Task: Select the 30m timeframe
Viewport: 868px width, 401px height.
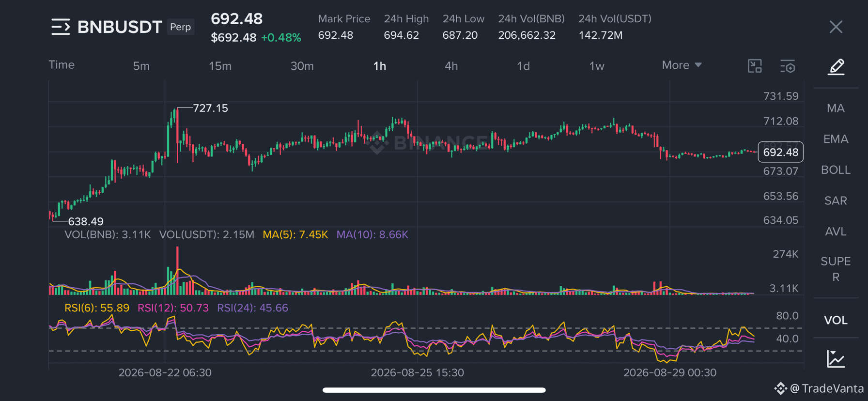Action: [302, 66]
